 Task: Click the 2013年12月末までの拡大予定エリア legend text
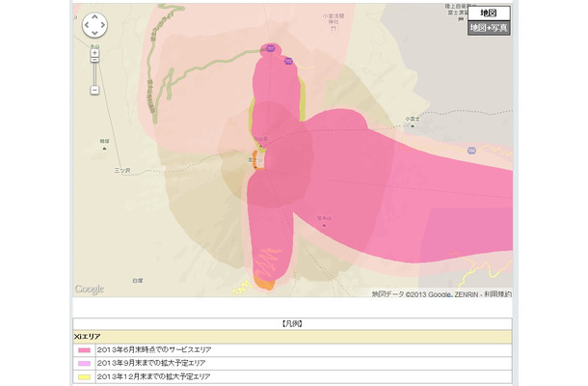(154, 376)
